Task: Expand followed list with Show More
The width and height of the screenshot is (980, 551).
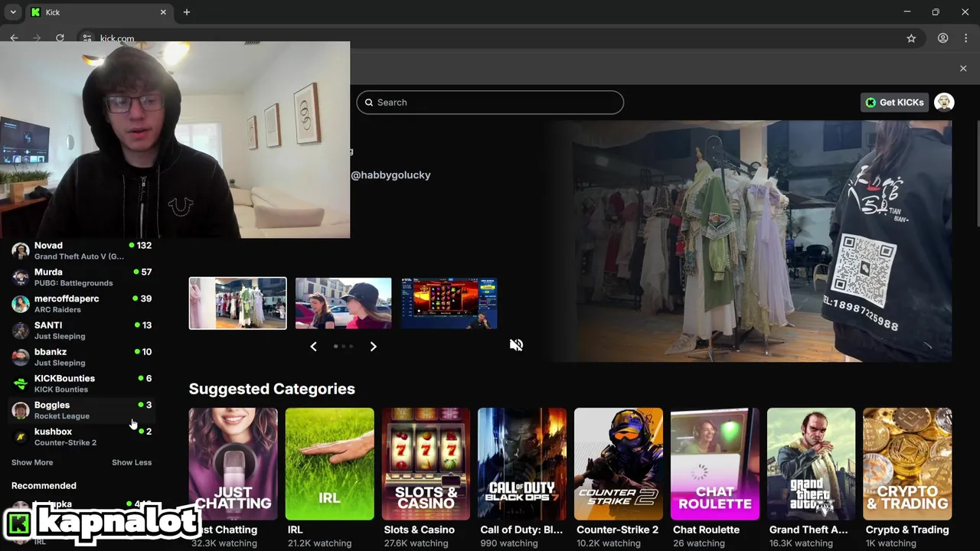Action: point(32,462)
